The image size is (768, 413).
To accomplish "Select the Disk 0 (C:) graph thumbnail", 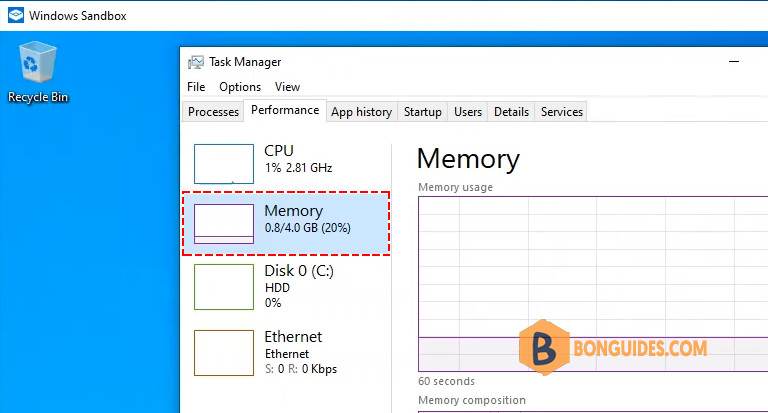I will 224,287.
